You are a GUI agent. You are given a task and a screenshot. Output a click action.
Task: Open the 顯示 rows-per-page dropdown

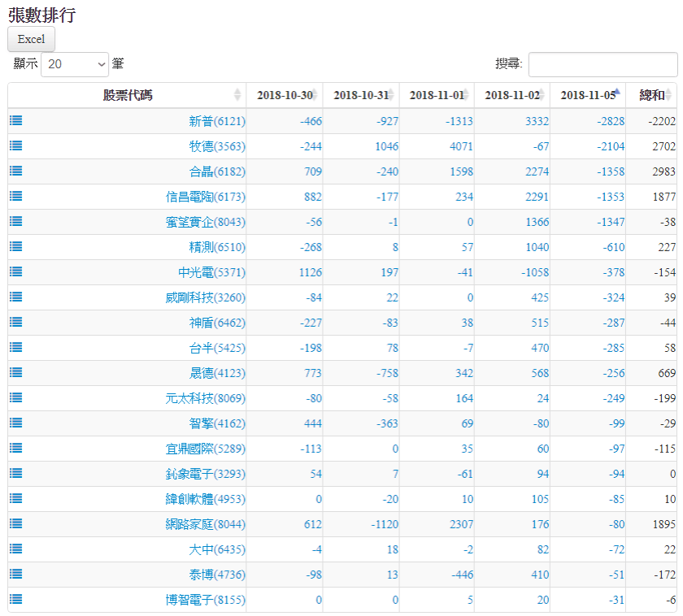pos(75,64)
